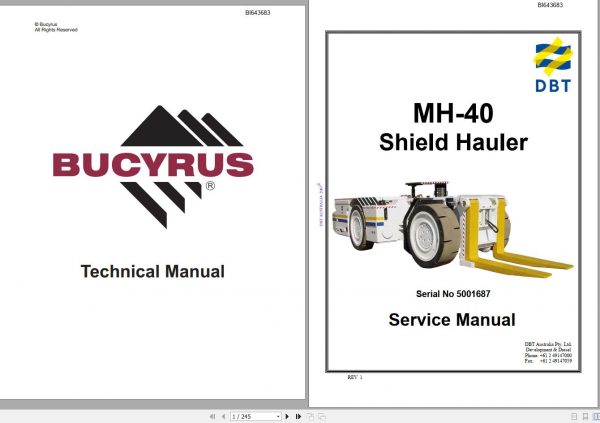600x423 pixels.
Task: Open the page number dropdown arrow
Action: click(278, 416)
